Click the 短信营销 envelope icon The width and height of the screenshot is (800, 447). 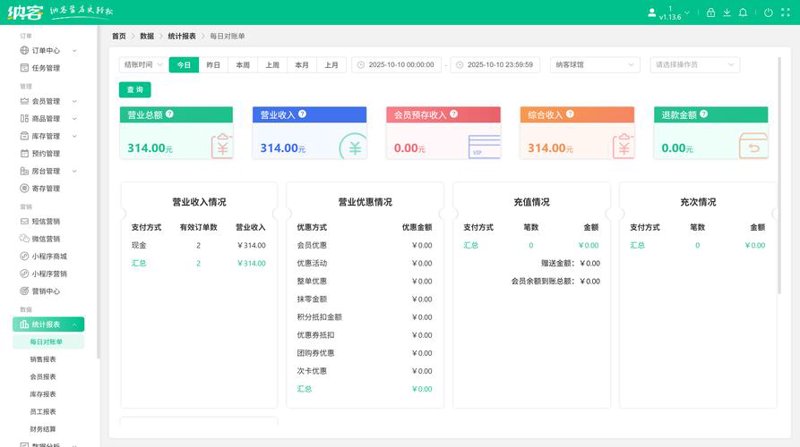point(24,221)
